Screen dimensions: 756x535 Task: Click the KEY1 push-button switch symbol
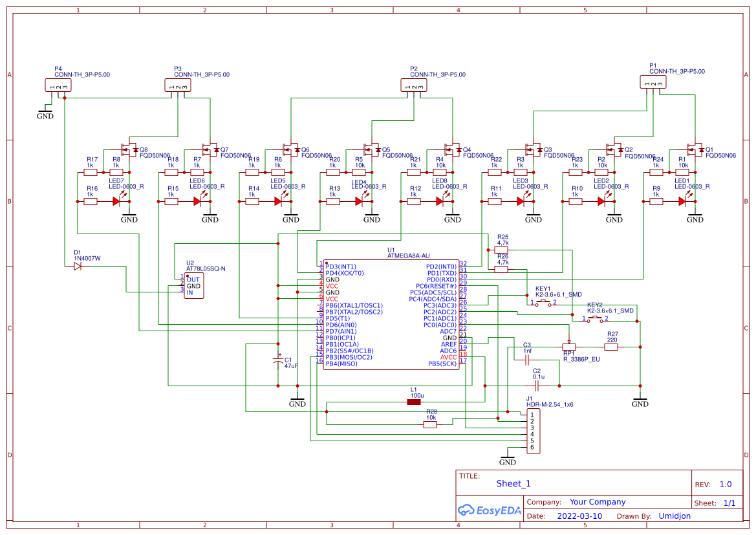pyautogui.click(x=543, y=302)
